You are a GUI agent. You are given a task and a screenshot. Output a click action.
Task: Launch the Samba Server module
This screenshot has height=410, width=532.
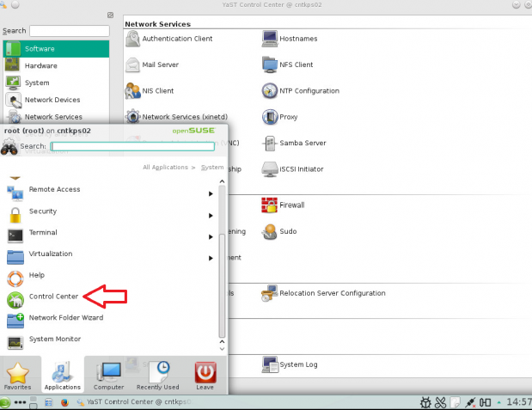[x=270, y=143]
